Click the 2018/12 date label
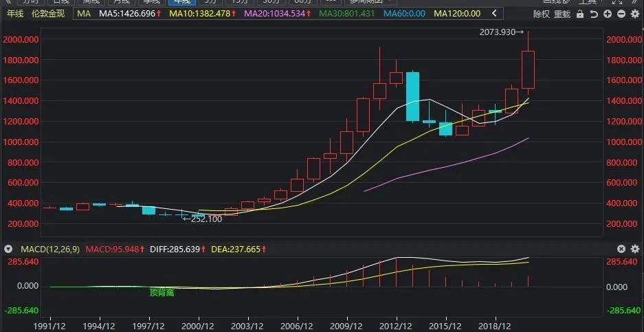Image resolution: width=644 pixels, height=332 pixels. (x=496, y=327)
